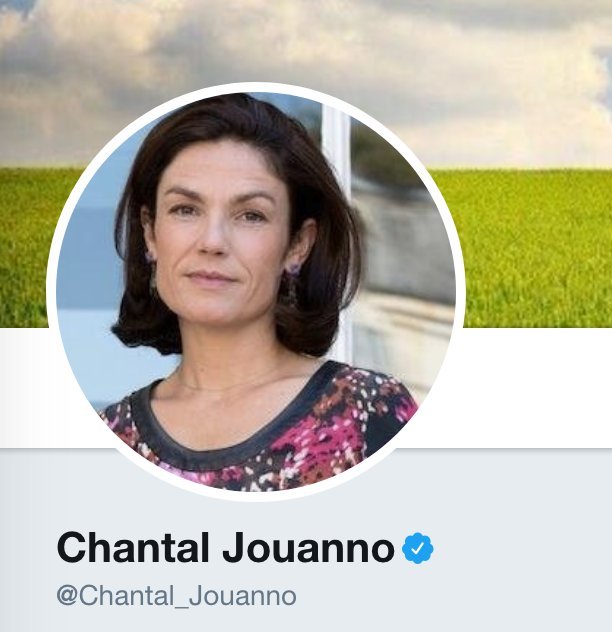The image size is (612, 632).
Task: Select the word Jouanno in profile name
Action: (x=308, y=548)
